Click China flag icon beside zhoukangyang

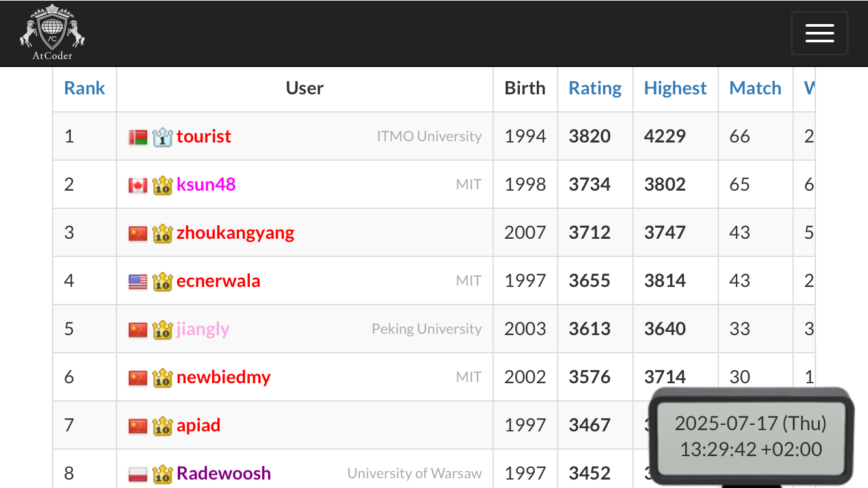pos(138,234)
